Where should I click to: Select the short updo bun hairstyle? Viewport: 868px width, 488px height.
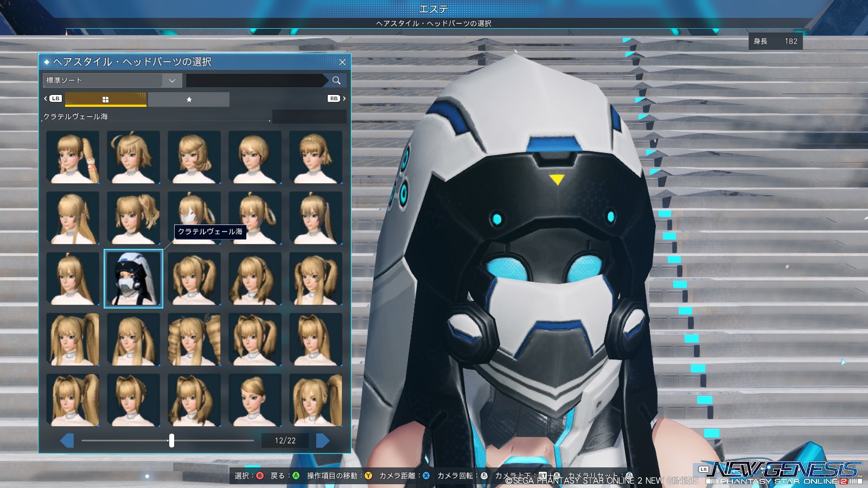255,400
